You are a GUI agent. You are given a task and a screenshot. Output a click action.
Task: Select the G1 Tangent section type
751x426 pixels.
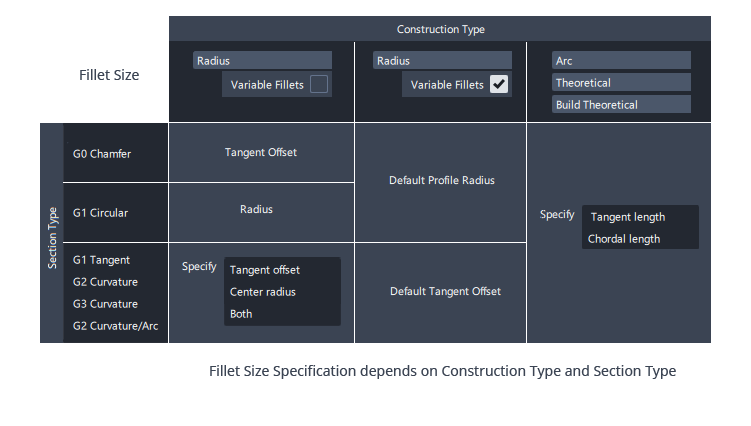[101, 260]
